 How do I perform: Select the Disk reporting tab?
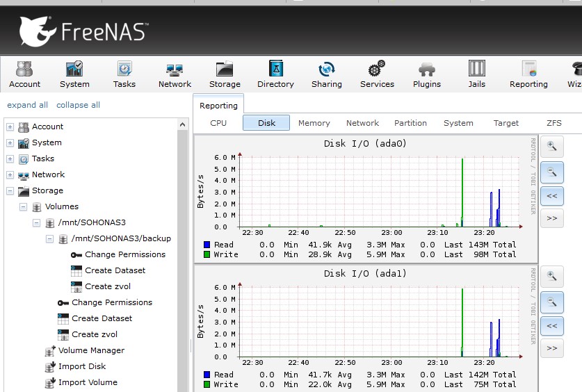click(x=266, y=123)
